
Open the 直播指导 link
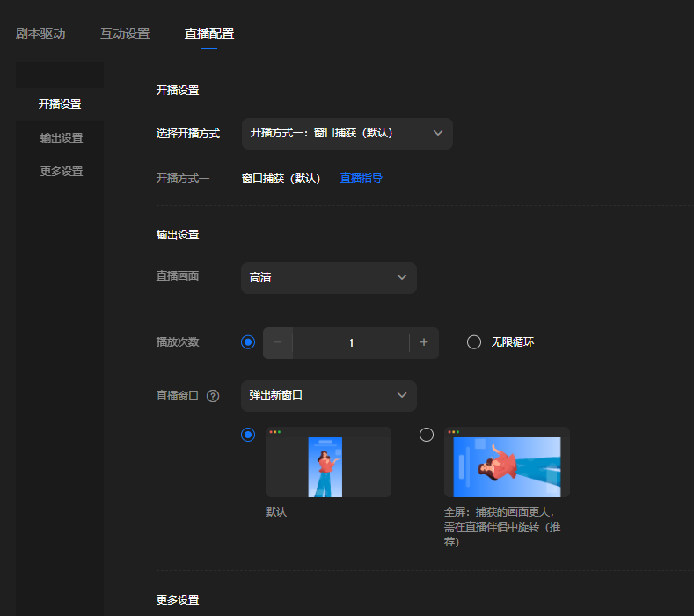[362, 179]
